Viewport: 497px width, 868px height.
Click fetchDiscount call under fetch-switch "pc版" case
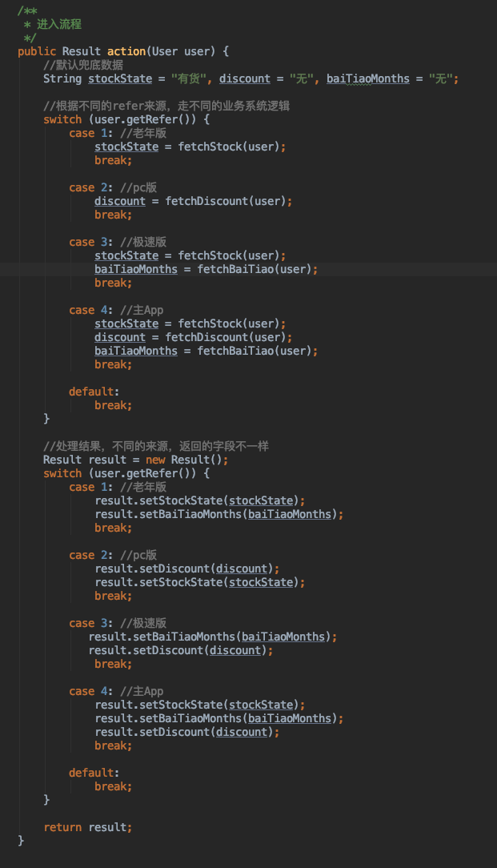[x=206, y=201]
